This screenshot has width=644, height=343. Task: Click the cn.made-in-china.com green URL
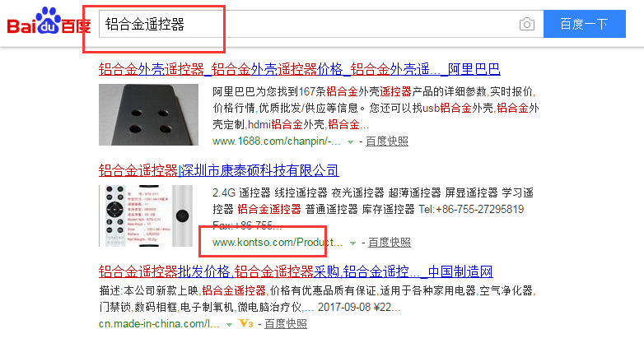tap(159, 324)
